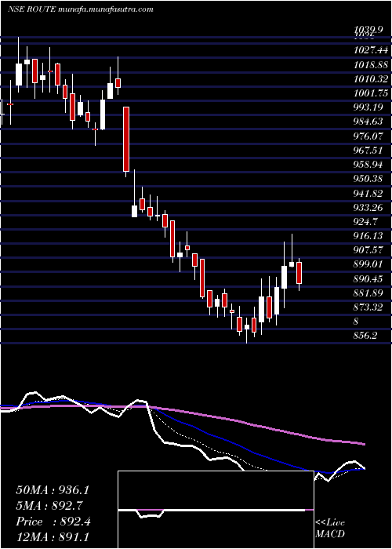This screenshot has height=549, width=392.
Task: Click the 993.19 price axis label
Action: point(369,108)
